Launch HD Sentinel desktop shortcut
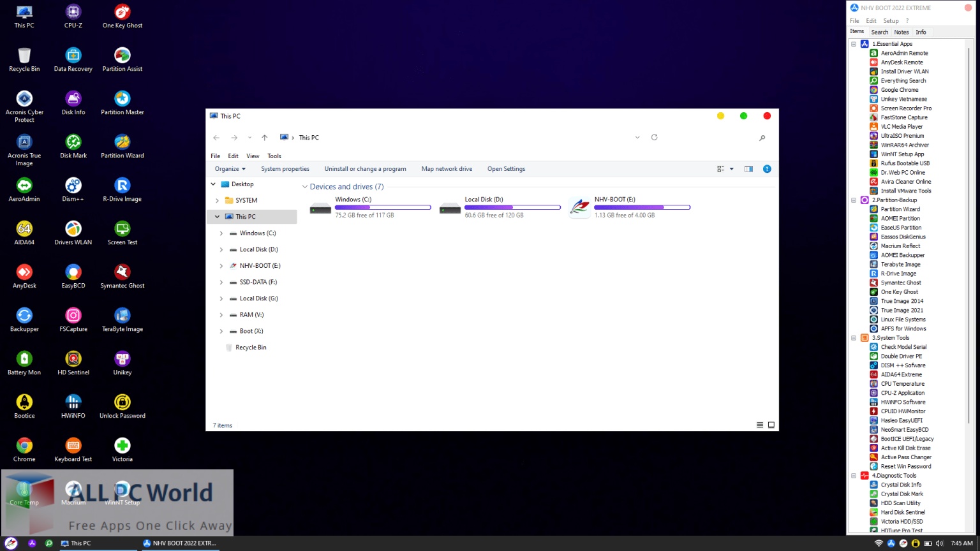This screenshot has width=980, height=551. (73, 364)
